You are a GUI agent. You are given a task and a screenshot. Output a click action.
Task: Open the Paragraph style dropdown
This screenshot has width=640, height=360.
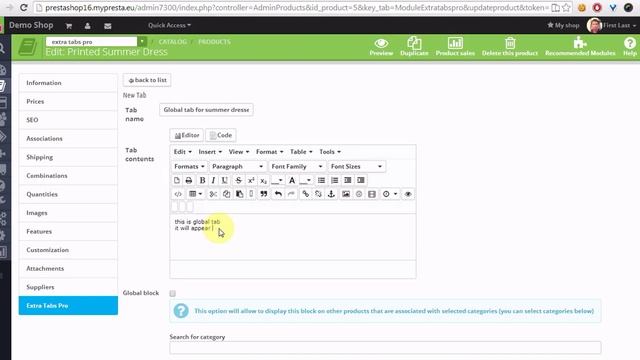(x=237, y=167)
